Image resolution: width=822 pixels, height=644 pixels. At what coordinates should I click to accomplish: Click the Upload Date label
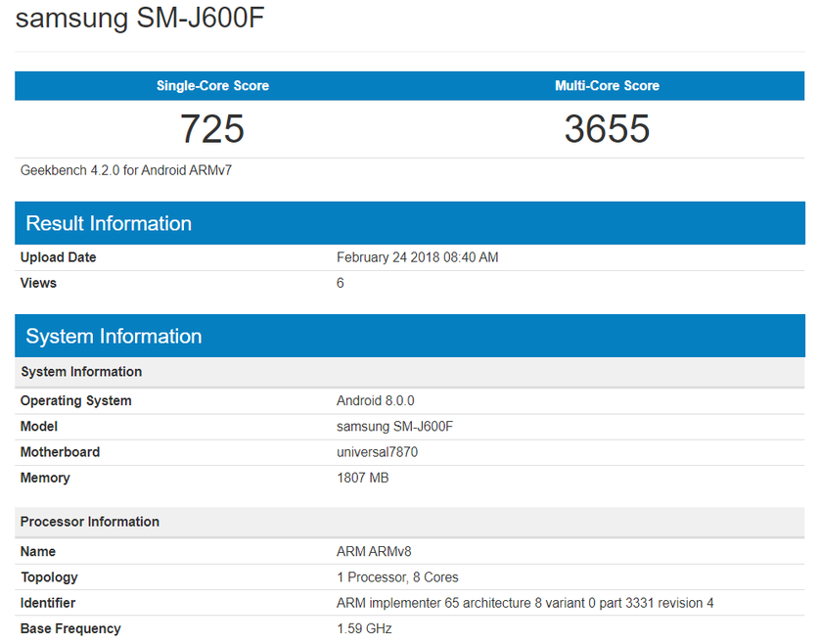(x=59, y=257)
